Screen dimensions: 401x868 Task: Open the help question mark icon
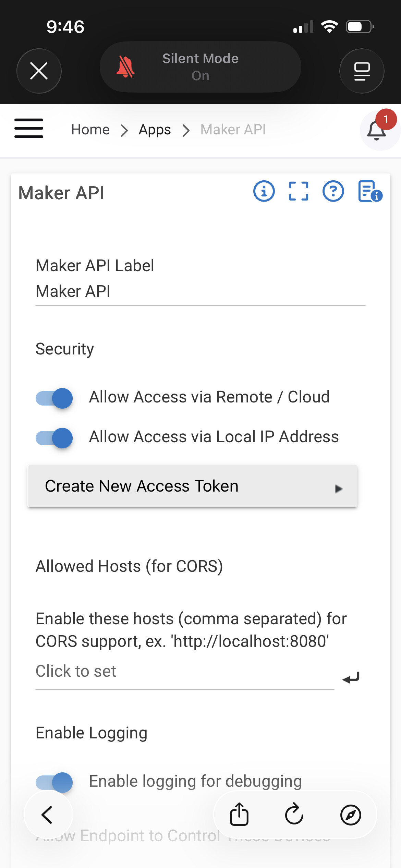333,191
